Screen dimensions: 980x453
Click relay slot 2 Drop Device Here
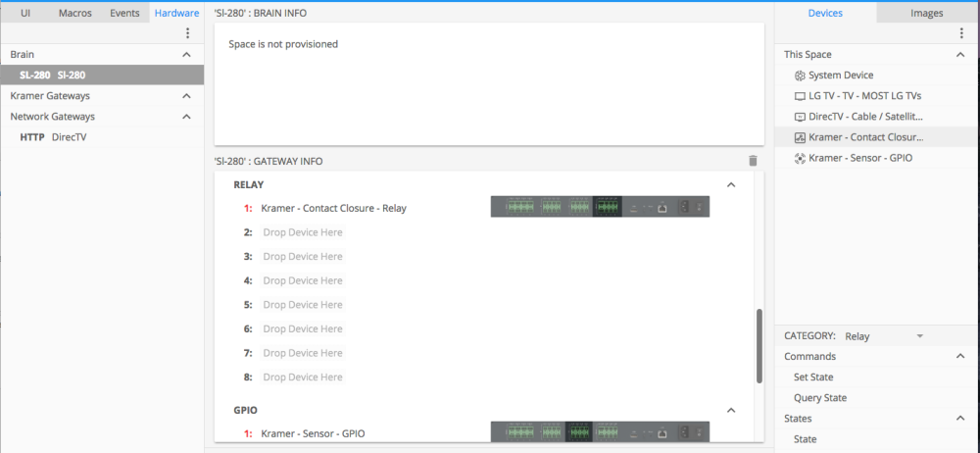[x=303, y=232]
